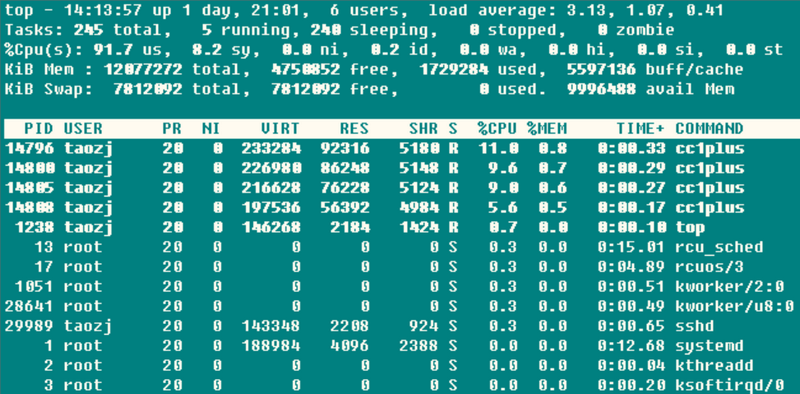The width and height of the screenshot is (800, 394).
Task: Select the PID column header
Action: (x=39, y=128)
